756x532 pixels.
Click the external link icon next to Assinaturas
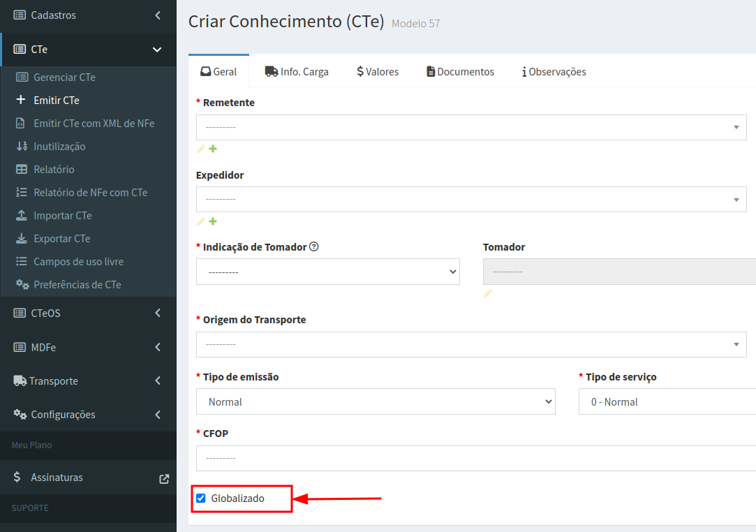(164, 478)
